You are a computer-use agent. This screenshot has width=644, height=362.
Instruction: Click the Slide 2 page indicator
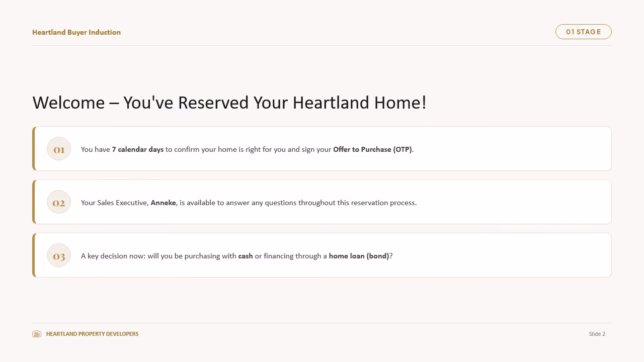pos(597,334)
